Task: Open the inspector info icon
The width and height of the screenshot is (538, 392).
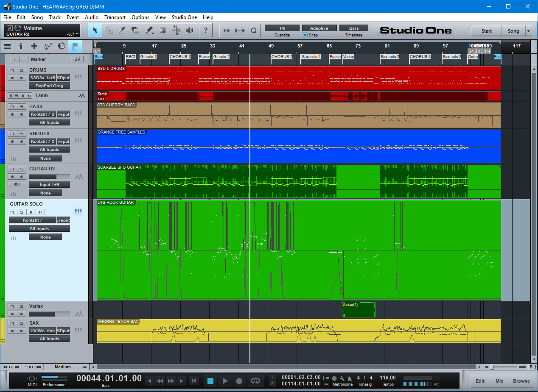Action: (x=21, y=46)
